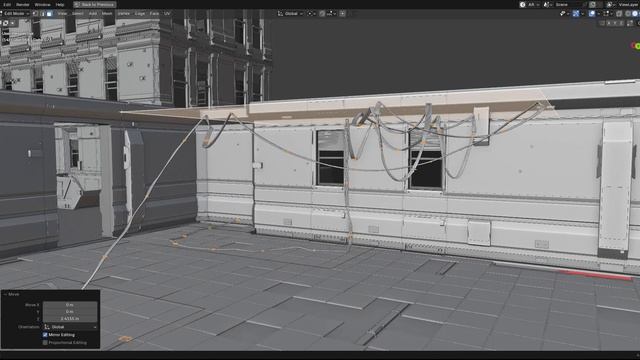Open the Edit menu in the top bar

7,4
